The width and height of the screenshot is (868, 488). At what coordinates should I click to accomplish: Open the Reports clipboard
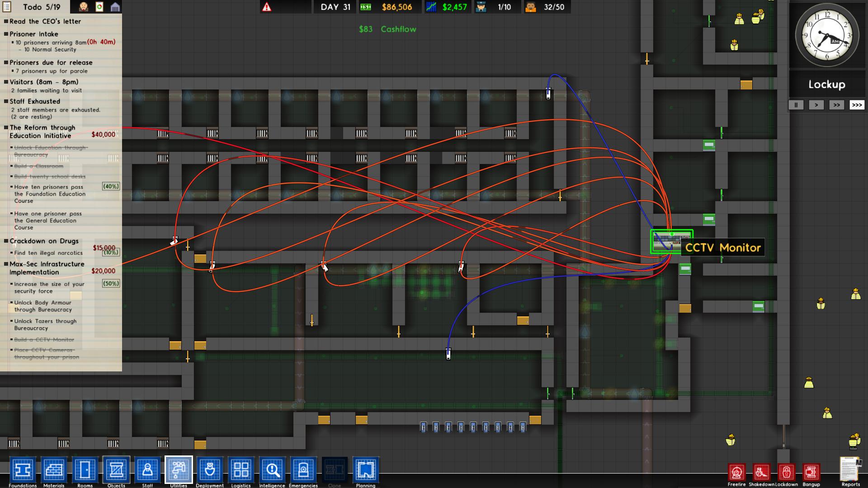point(850,470)
